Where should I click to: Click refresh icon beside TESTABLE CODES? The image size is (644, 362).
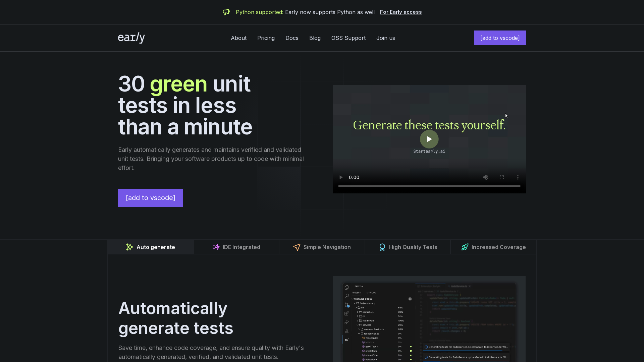pyautogui.click(x=410, y=299)
